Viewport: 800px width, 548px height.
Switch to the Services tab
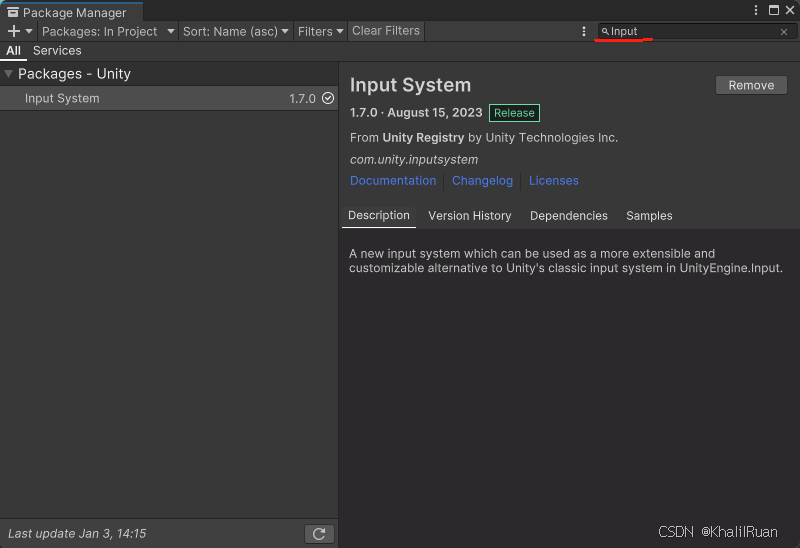(57, 51)
